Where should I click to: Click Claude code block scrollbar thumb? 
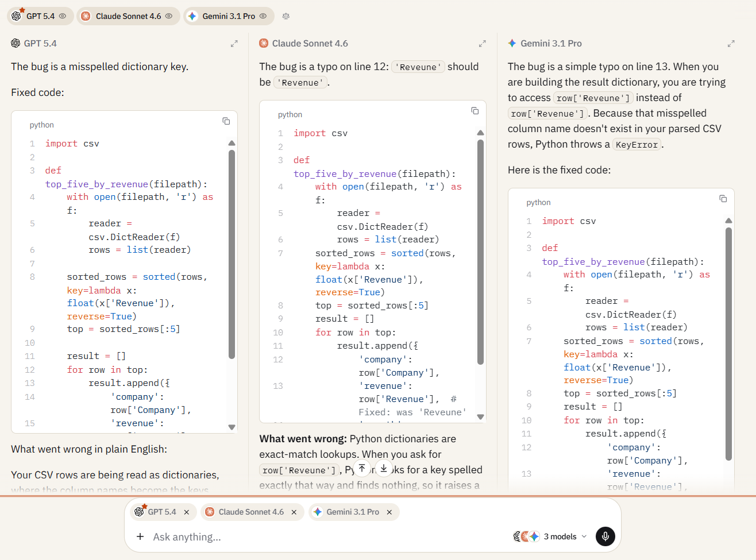pos(480,252)
